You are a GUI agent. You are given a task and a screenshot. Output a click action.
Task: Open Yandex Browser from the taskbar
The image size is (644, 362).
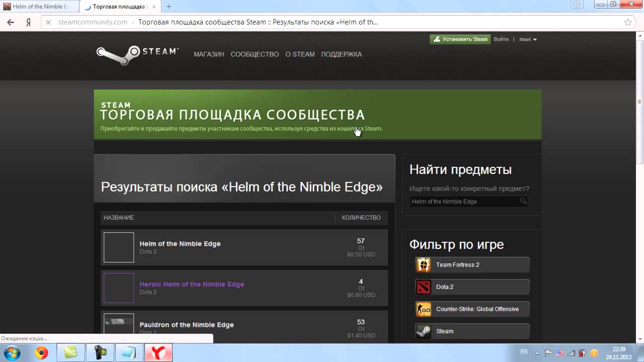[158, 353]
